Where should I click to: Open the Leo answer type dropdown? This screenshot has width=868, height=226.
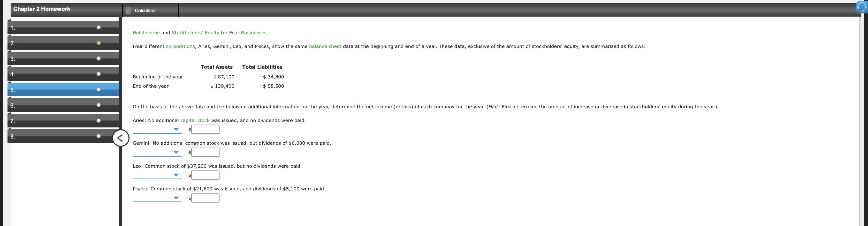176,175
